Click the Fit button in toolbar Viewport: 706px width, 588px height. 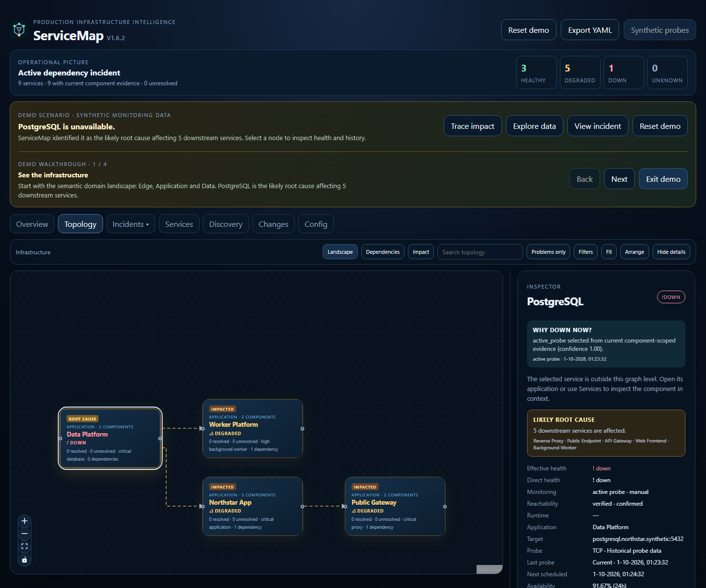(609, 252)
